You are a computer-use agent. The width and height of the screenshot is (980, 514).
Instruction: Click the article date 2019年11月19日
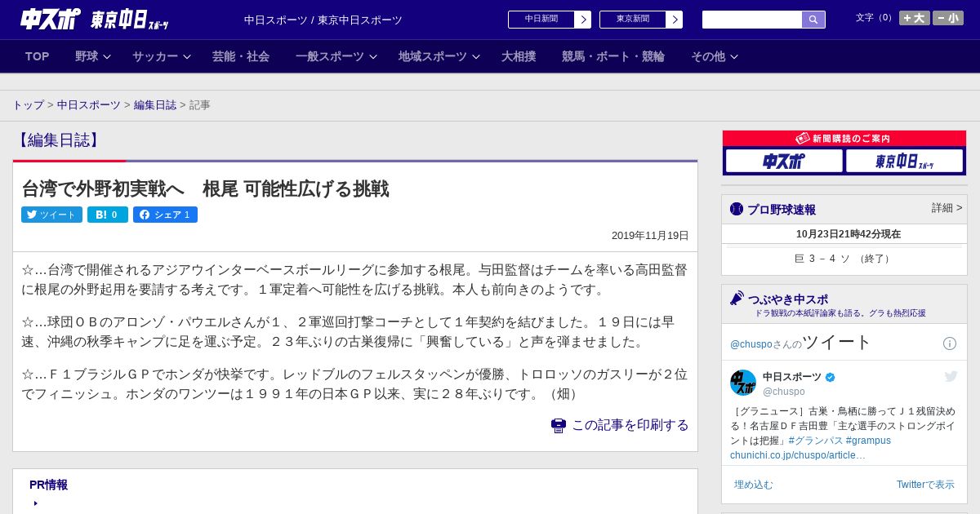(x=650, y=236)
